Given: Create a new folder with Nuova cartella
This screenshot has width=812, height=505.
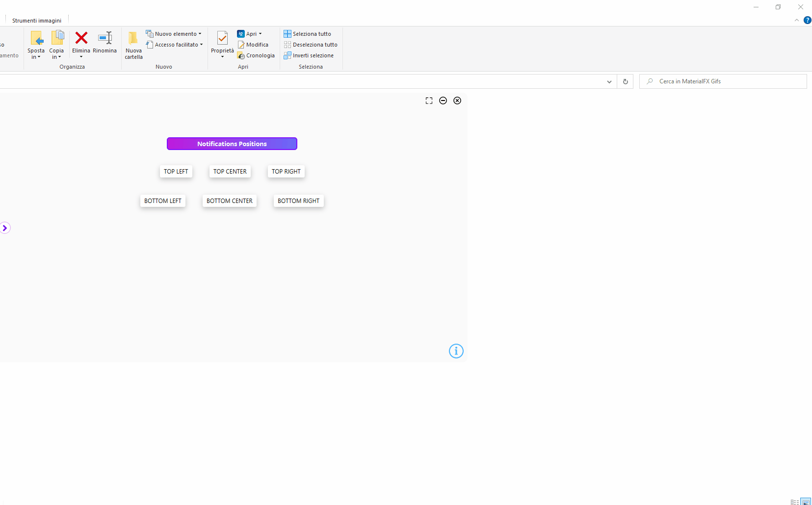Looking at the screenshot, I should point(133,45).
